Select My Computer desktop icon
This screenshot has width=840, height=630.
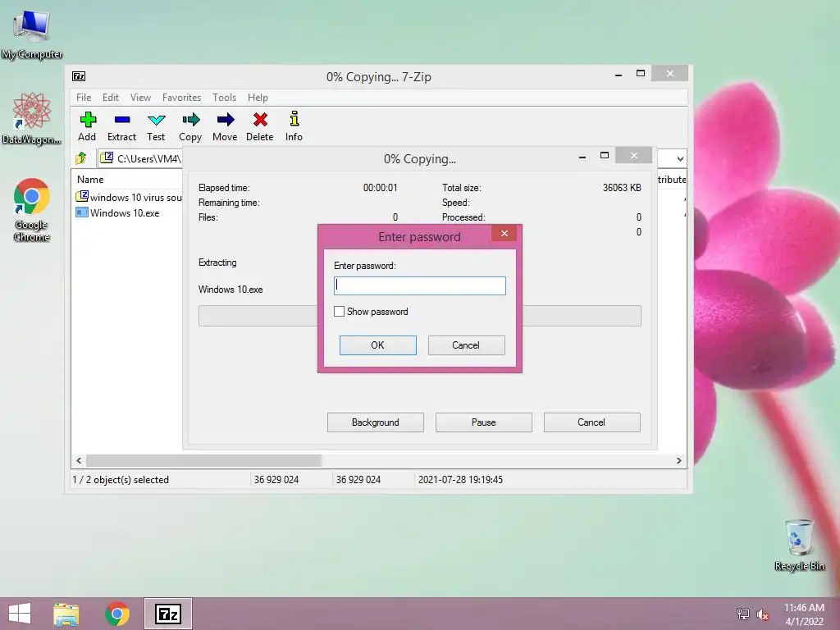[x=32, y=34]
